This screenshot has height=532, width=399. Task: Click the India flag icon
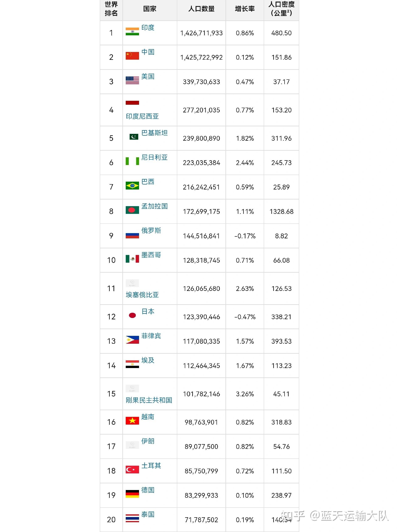pos(132,32)
